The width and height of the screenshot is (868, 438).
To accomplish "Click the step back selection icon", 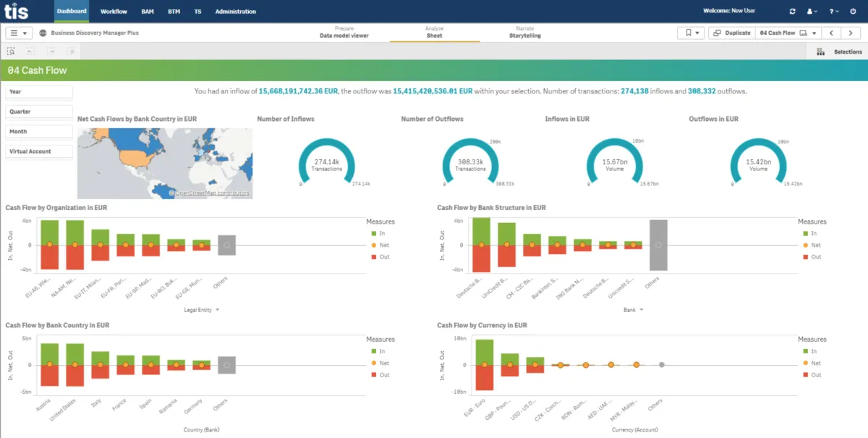I will [30, 51].
